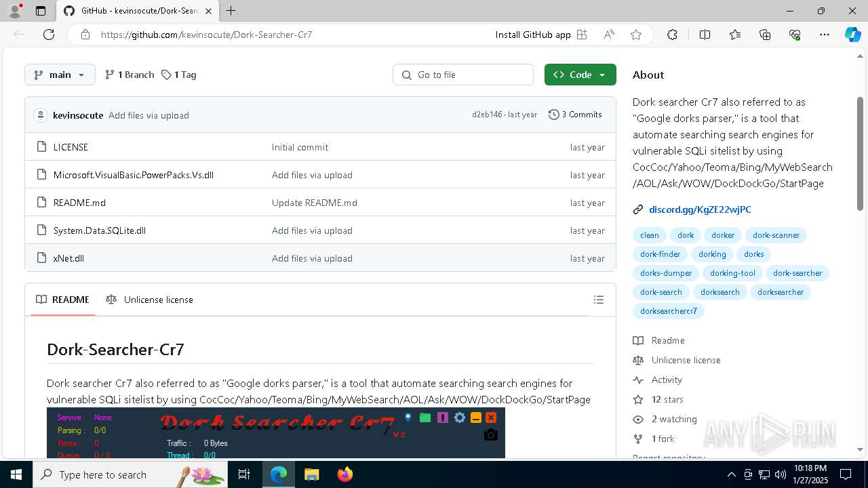View the 12 stars link
This screenshot has height=488, width=868.
pyautogui.click(x=658, y=399)
